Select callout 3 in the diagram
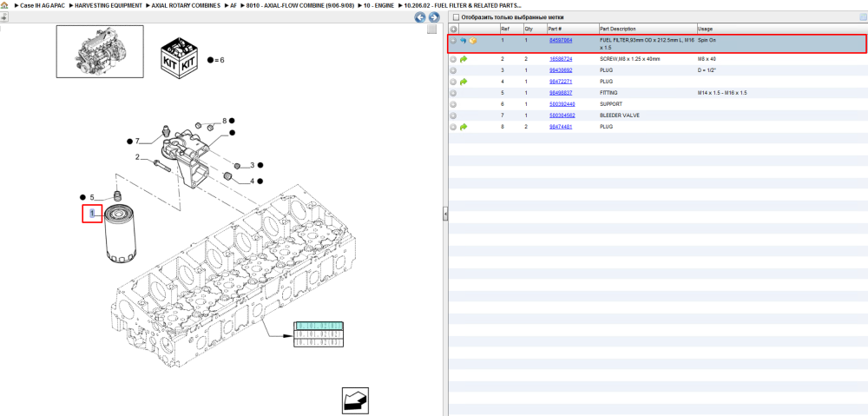Viewport: 868px width, 416px height. (252, 165)
